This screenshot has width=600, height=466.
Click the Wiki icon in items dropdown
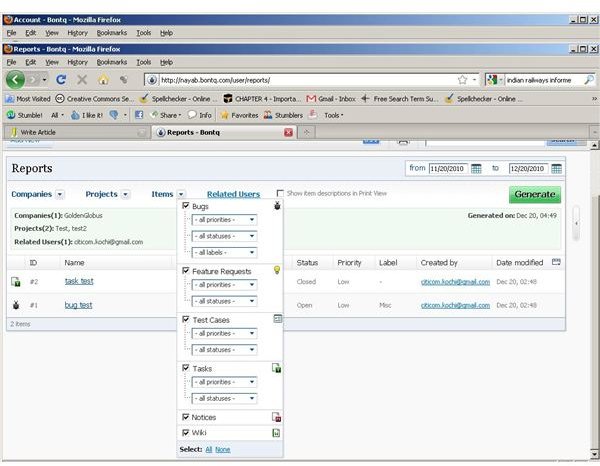[276, 433]
